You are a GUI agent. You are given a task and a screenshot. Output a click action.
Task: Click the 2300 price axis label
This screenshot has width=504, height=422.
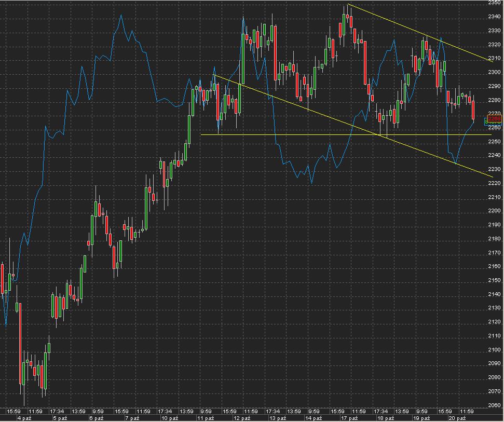494,72
